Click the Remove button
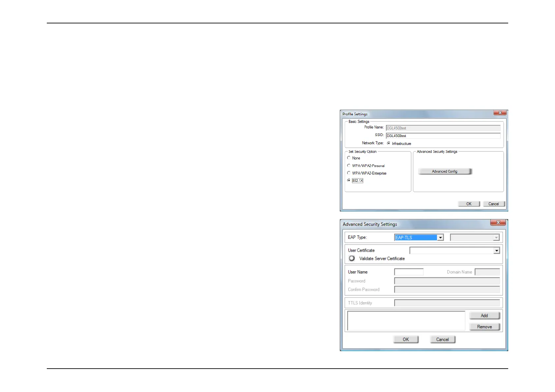This screenshot has width=555, height=392. coord(484,327)
